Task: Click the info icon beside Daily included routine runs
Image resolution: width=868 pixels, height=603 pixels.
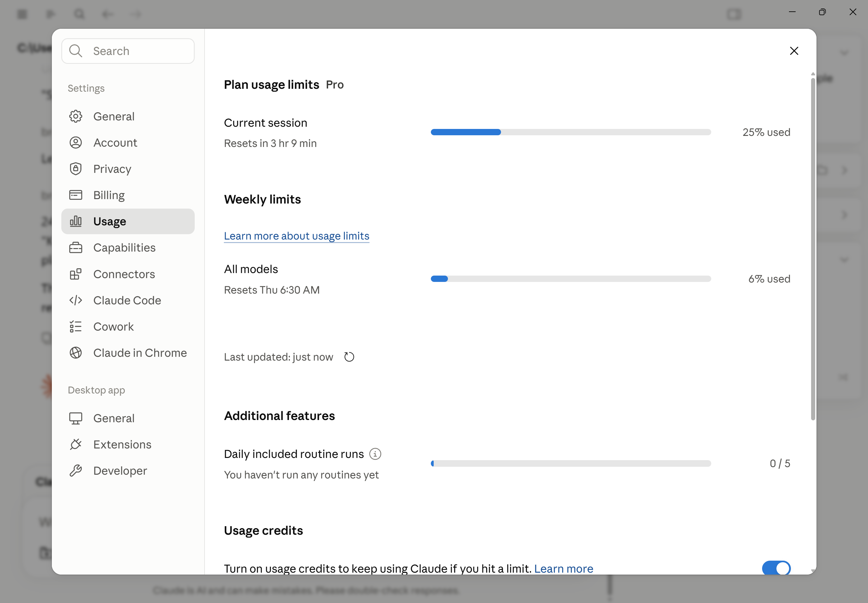Action: click(x=375, y=454)
